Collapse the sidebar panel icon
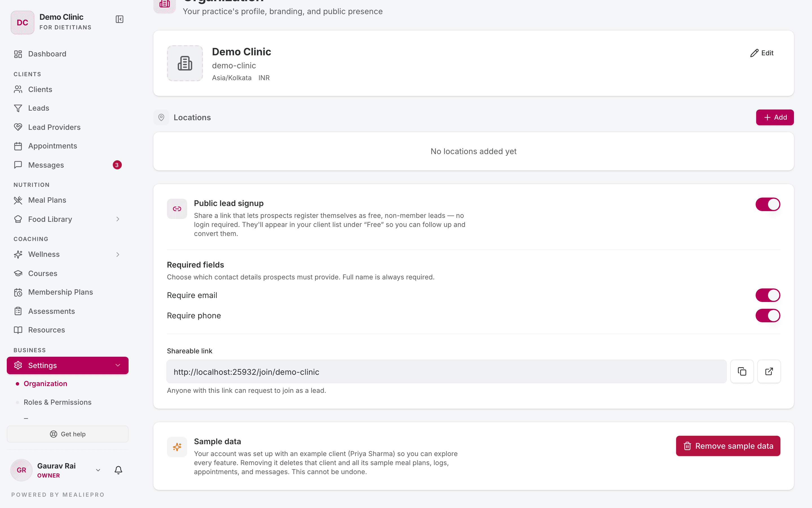This screenshot has width=812, height=508. coord(120,19)
